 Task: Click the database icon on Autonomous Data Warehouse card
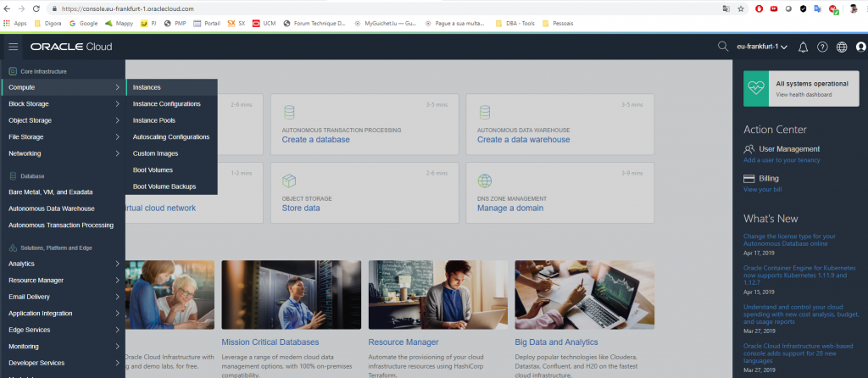484,113
